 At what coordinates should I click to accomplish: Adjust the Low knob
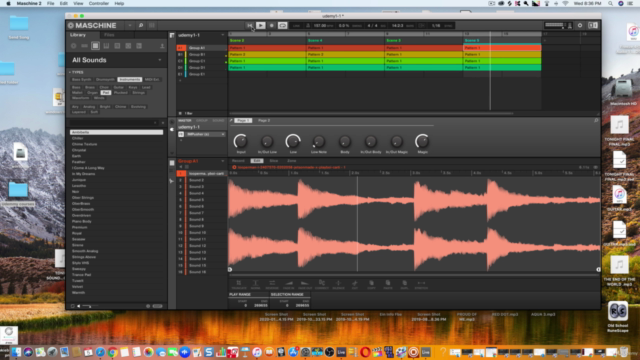[x=293, y=141]
